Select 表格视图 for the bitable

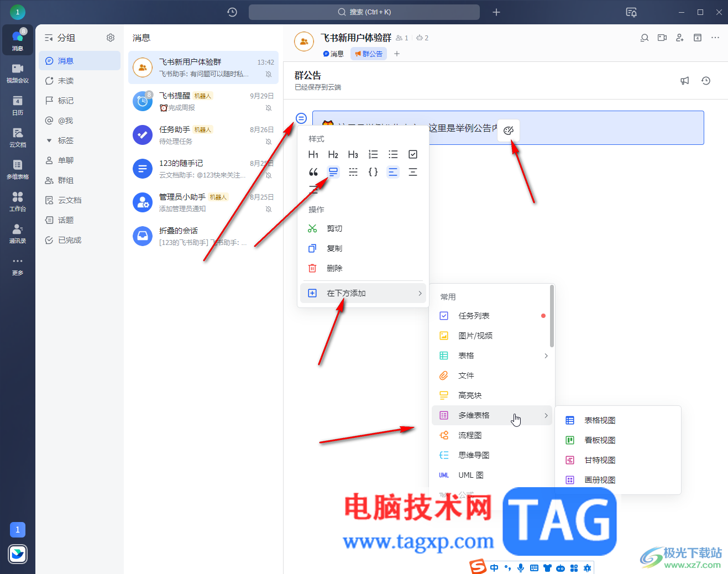point(618,420)
